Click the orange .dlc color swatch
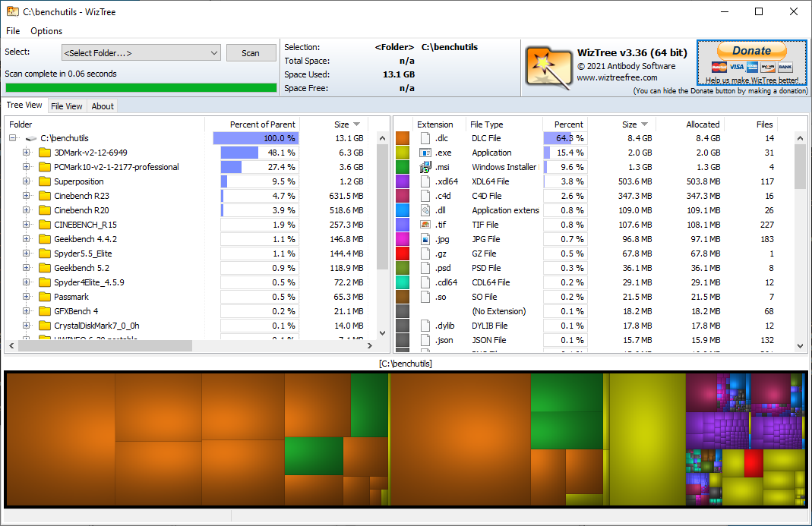Image resolution: width=812 pixels, height=526 pixels. coord(403,138)
